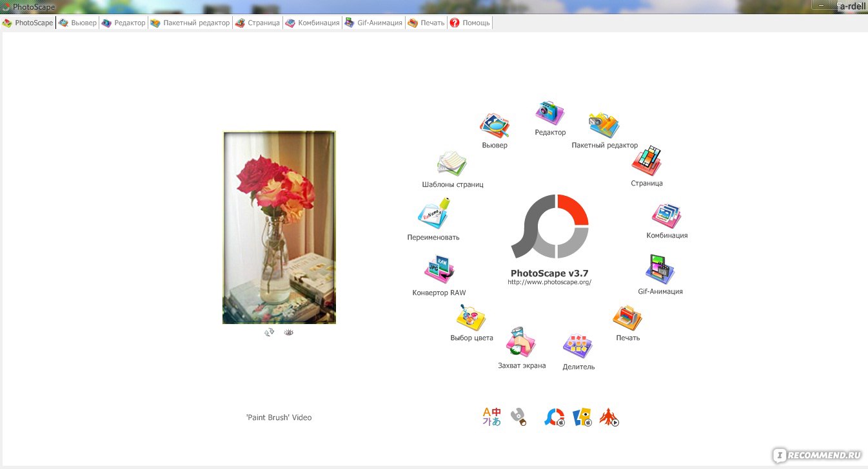868x469 pixels.
Task: Open the language selection icon
Action: tap(491, 417)
